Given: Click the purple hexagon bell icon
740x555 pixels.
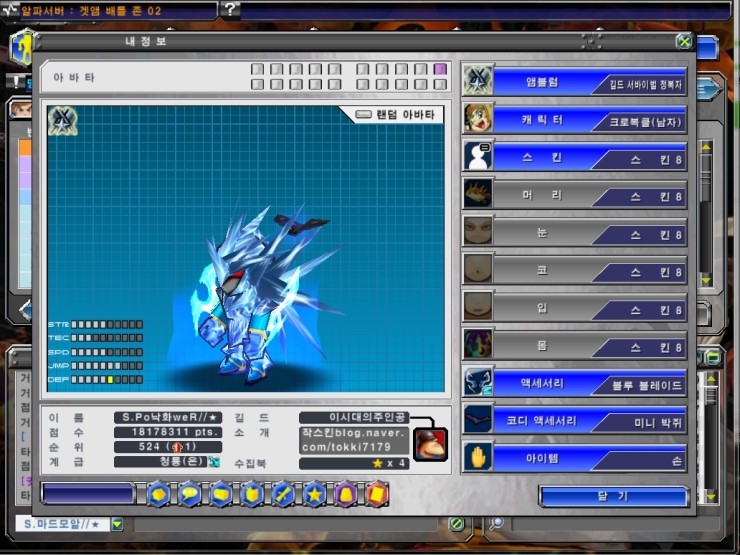Looking at the screenshot, I should click(x=345, y=495).
